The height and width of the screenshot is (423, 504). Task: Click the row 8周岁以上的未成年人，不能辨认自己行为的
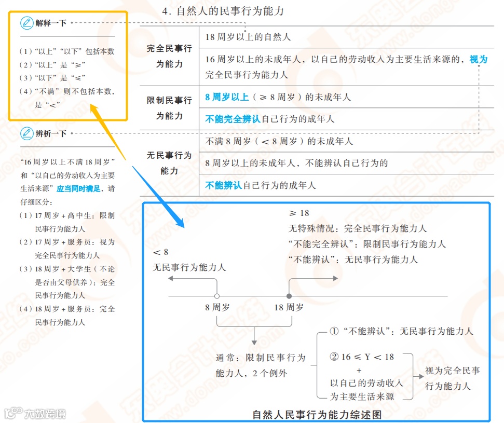[x=347, y=163]
